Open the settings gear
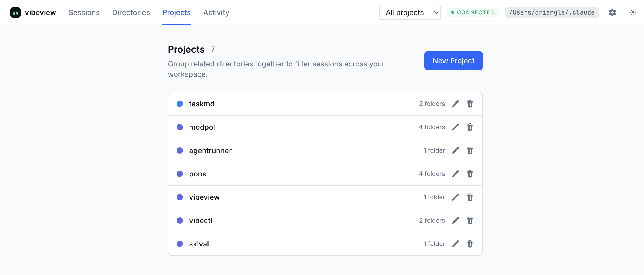Image resolution: width=644 pixels, height=275 pixels. [x=612, y=12]
